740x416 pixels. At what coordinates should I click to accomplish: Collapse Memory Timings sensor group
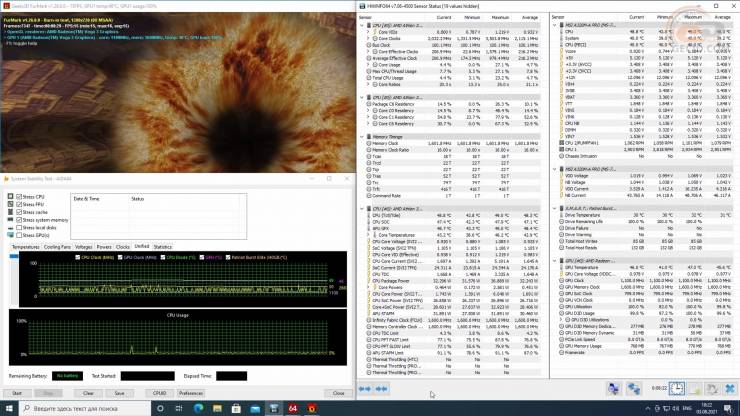pyautogui.click(x=362, y=137)
